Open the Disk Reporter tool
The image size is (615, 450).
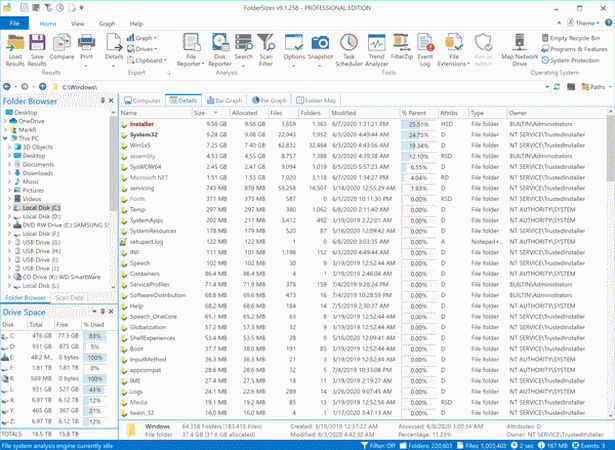pyautogui.click(x=220, y=50)
